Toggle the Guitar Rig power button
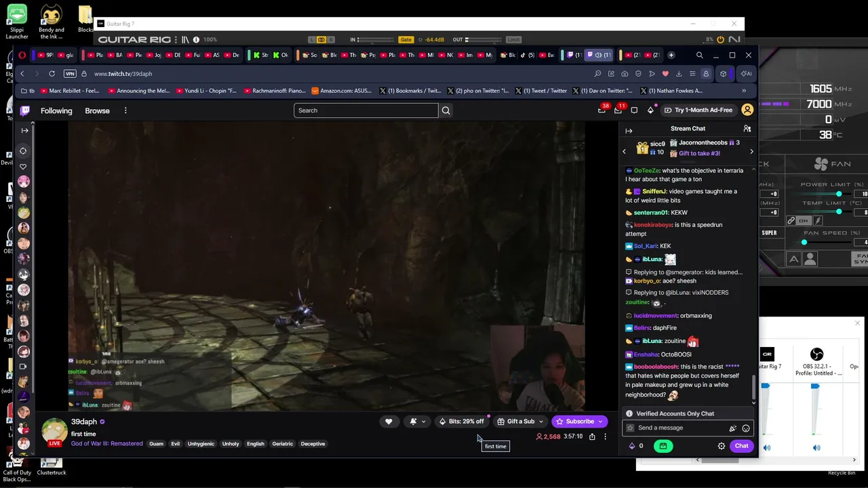Screen dimensions: 868x488 [x=721, y=40]
